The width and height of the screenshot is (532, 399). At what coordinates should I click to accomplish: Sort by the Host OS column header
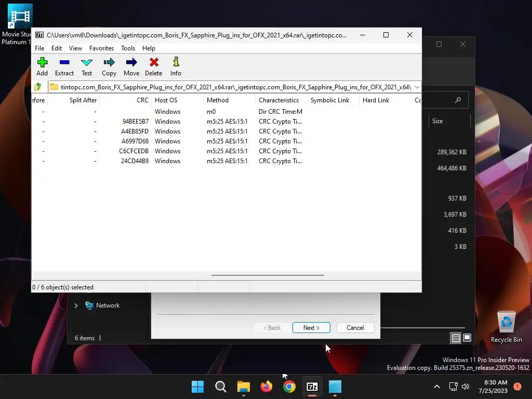(x=177, y=100)
